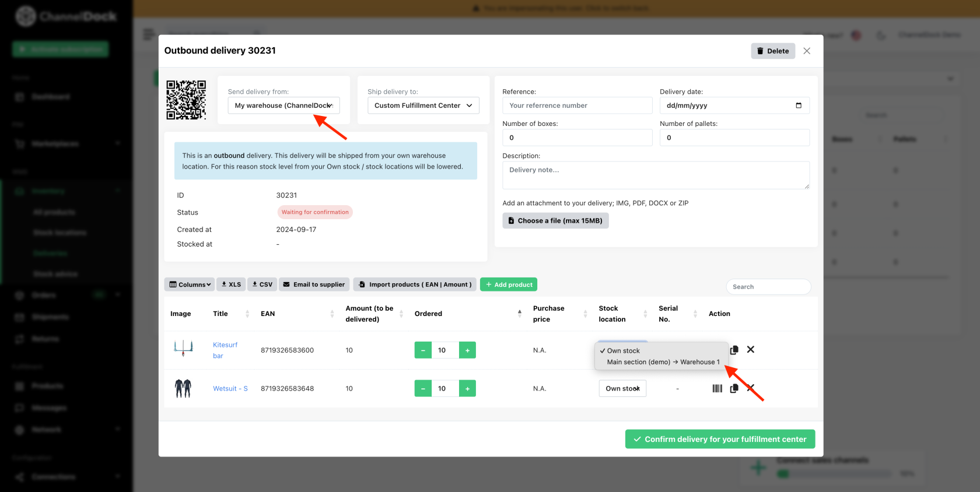Focus the product table Search box

point(768,287)
